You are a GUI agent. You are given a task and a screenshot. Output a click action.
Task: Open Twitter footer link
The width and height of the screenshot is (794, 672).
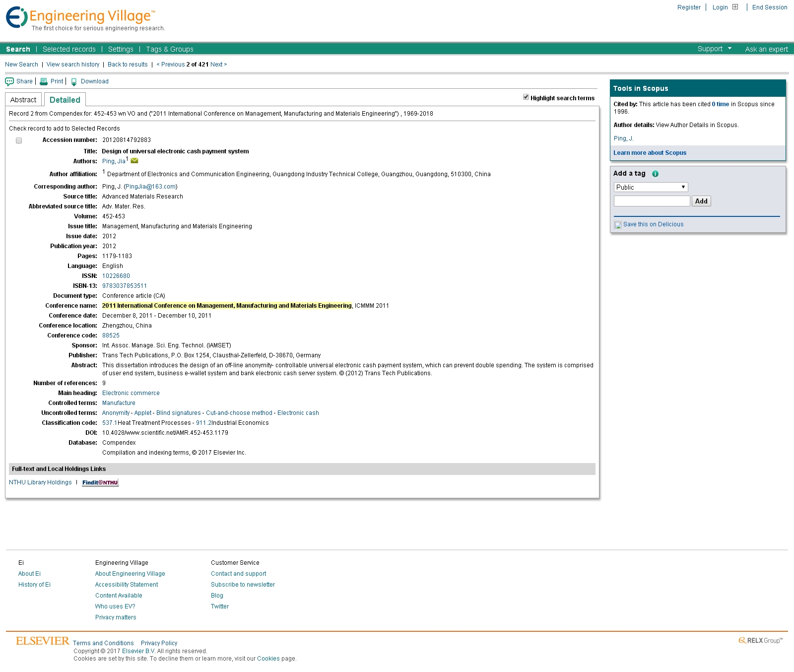[x=220, y=606]
